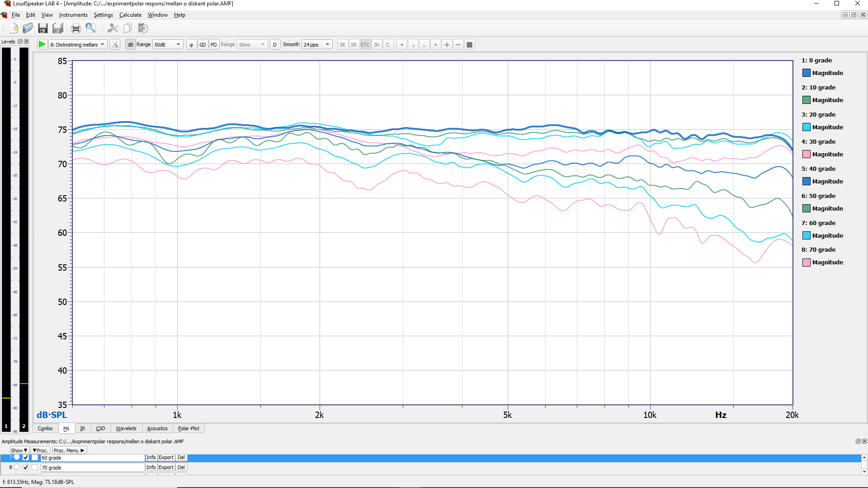Uncheck the visibility checkbox for 70 grade

point(26,467)
